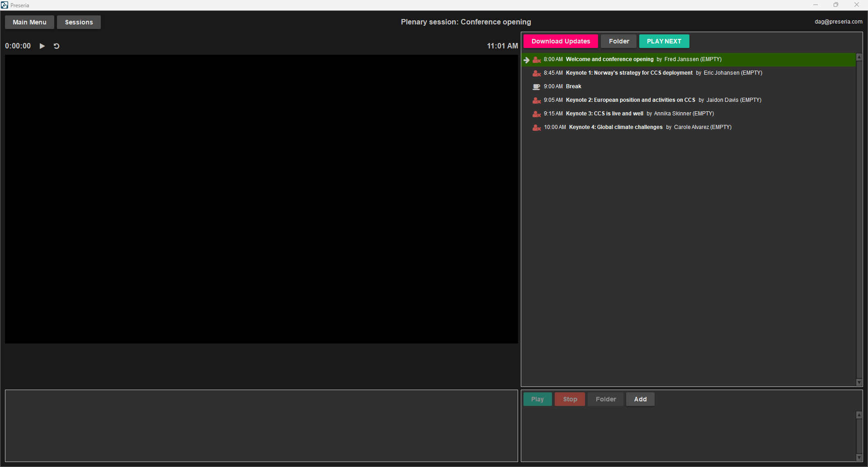The height and width of the screenshot is (467, 868).
Task: Select Keynote 2: European position and activities on CCS
Action: (689, 100)
